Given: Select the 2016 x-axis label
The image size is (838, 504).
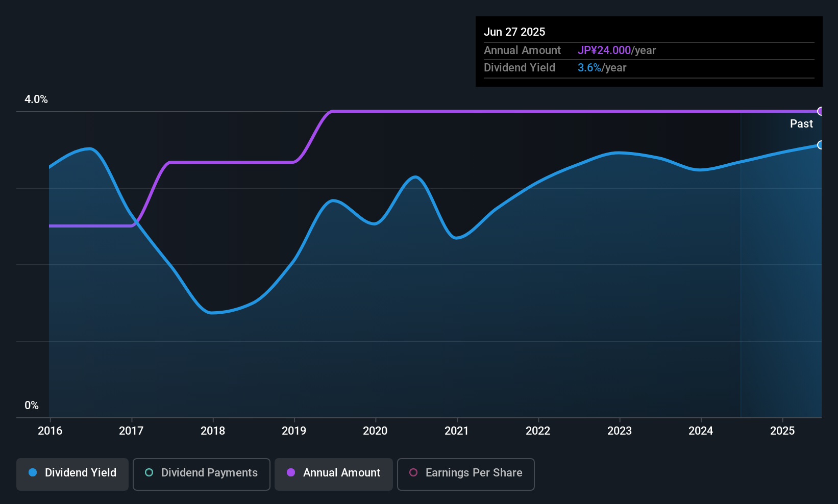Looking at the screenshot, I should pos(50,431).
